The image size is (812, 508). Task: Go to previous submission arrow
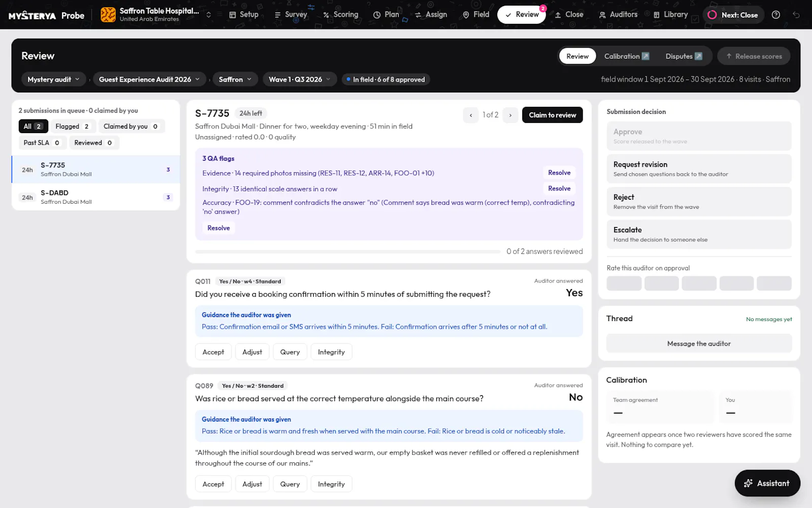tap(471, 115)
